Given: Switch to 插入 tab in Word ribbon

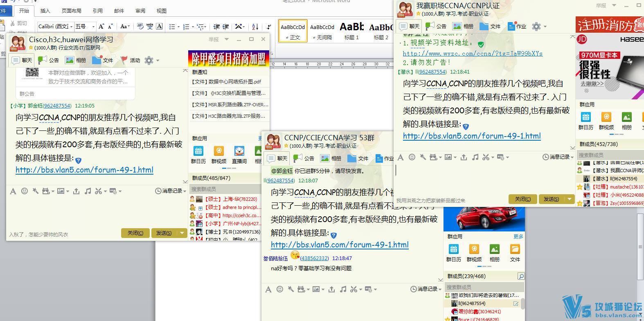Looking at the screenshot, I should point(45,11).
